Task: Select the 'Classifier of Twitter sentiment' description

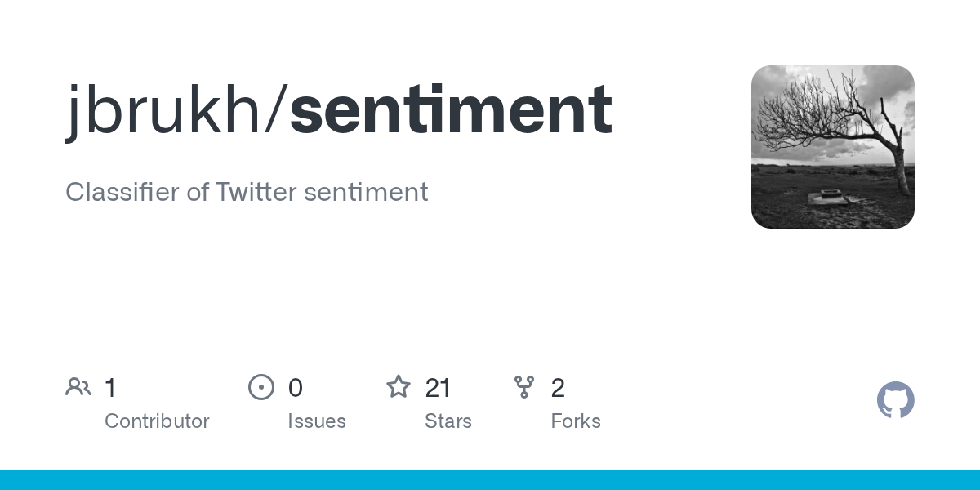Action: (x=247, y=192)
